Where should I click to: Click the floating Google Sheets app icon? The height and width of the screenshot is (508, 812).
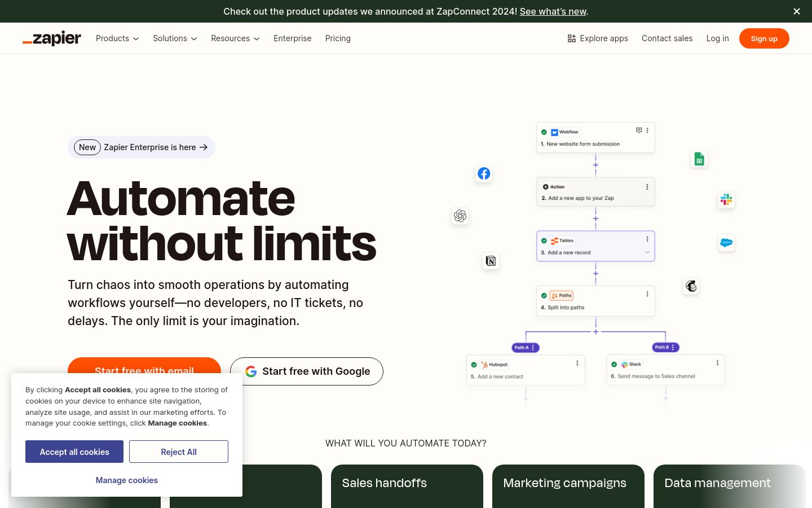[x=699, y=159]
